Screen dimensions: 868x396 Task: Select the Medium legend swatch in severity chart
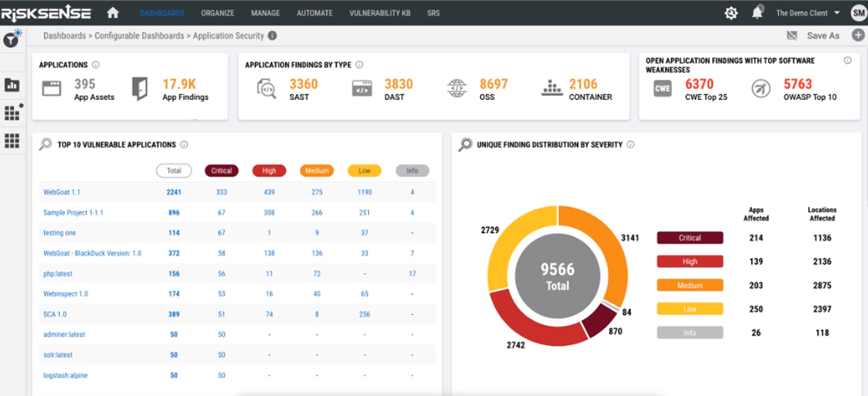[690, 285]
